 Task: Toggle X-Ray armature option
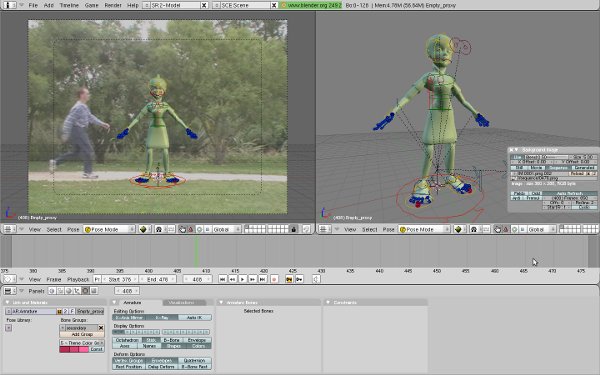point(162,318)
